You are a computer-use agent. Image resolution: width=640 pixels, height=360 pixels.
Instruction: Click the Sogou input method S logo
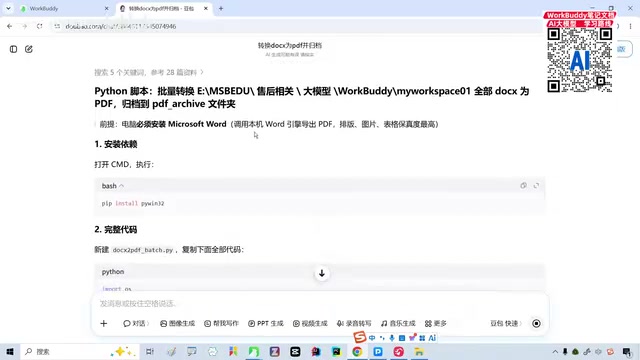pos(360,337)
